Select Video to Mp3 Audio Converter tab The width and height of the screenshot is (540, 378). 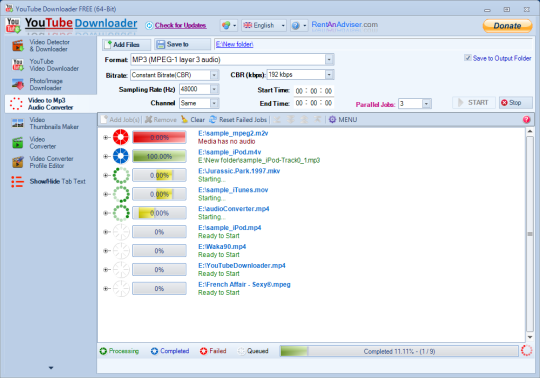click(51, 104)
